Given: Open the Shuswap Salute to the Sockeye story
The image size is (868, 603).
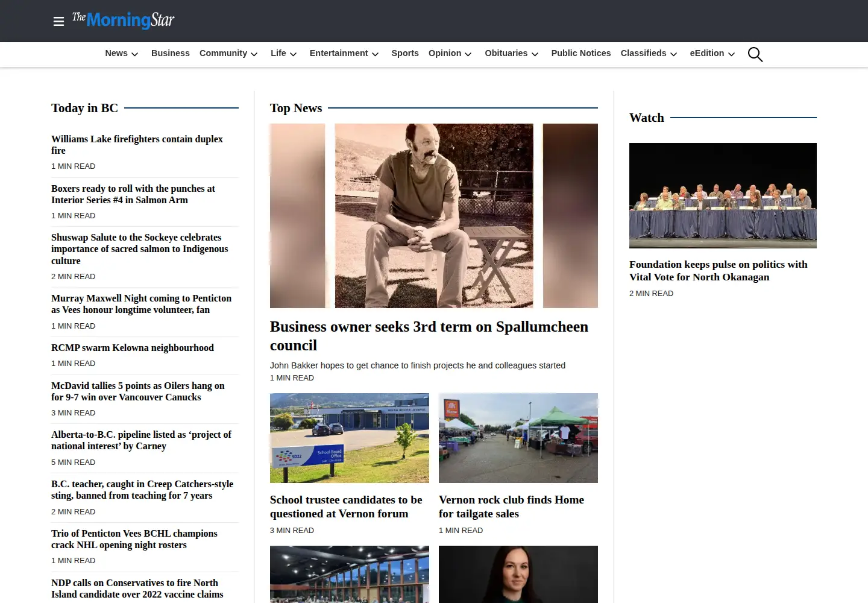Looking at the screenshot, I should click(x=140, y=249).
